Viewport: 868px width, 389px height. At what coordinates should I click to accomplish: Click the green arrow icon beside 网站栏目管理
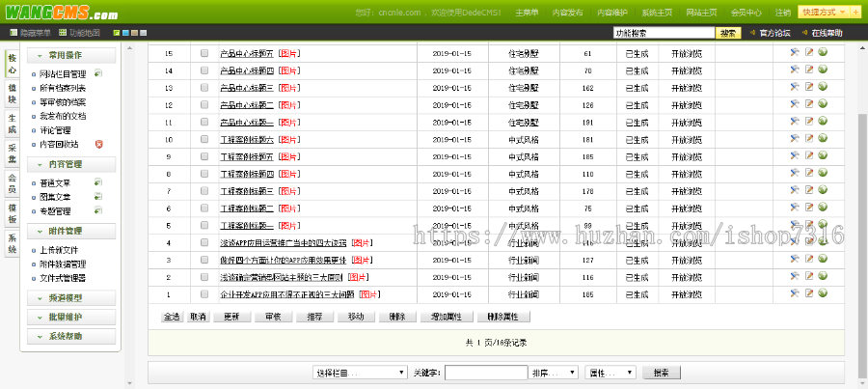point(97,73)
